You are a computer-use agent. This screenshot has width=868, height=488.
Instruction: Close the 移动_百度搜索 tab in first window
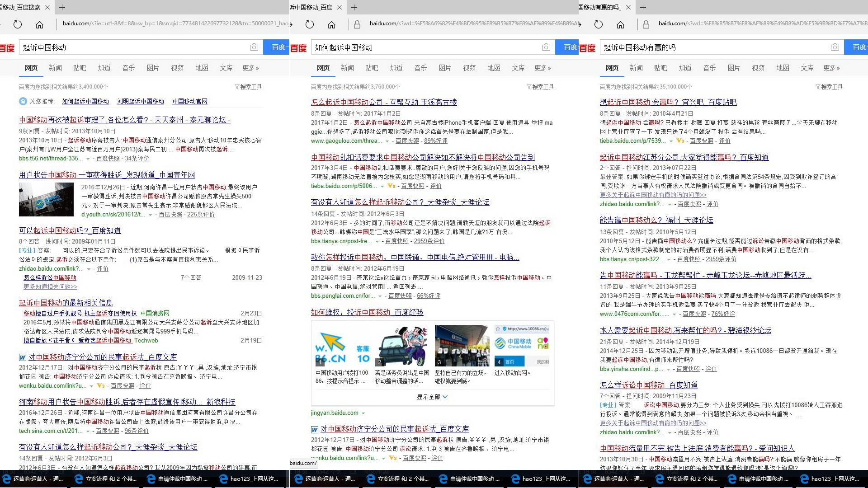click(48, 7)
